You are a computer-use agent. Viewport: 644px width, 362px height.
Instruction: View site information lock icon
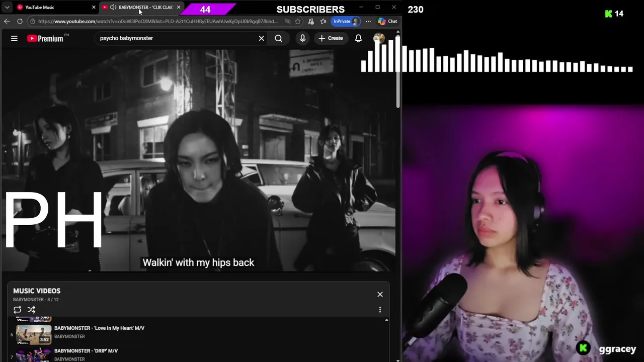coord(32,21)
